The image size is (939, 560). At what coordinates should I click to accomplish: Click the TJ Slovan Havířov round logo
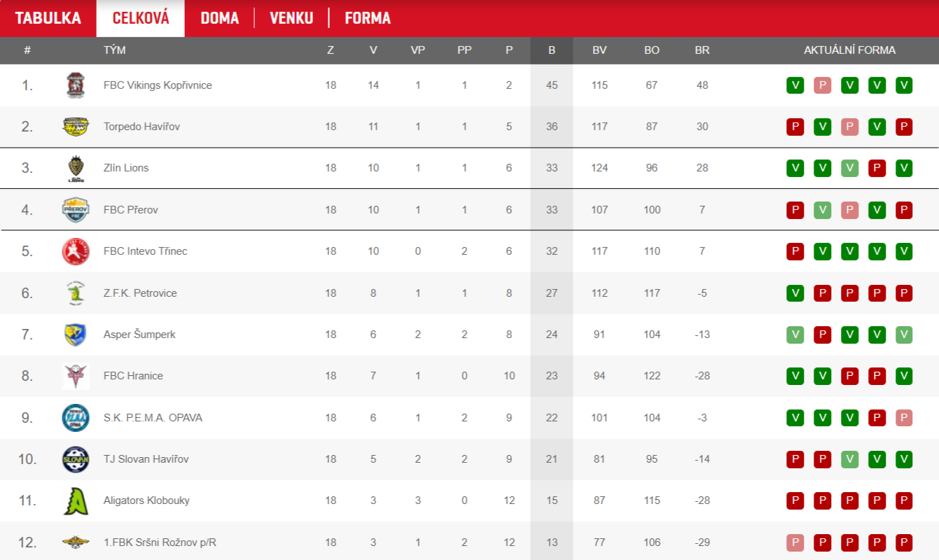click(x=75, y=459)
